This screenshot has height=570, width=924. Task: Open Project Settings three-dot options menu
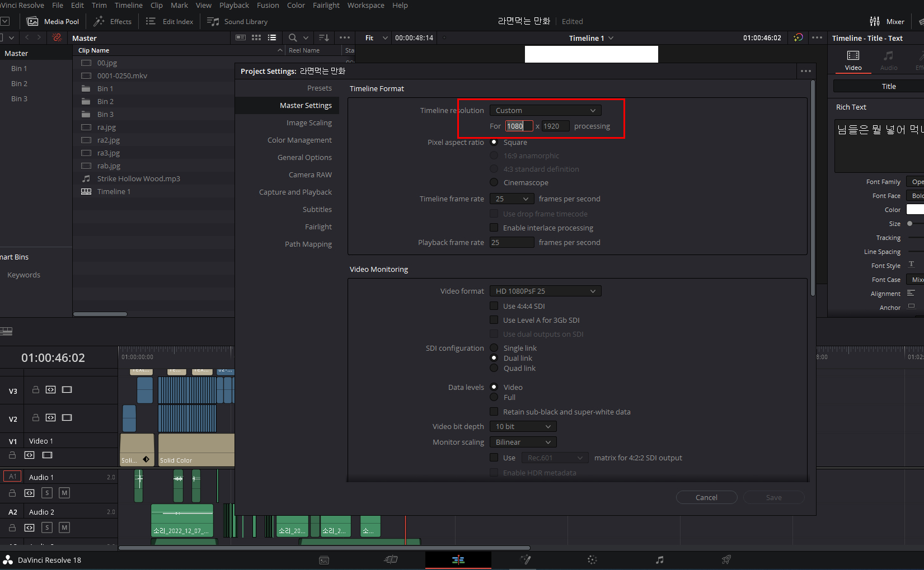805,71
